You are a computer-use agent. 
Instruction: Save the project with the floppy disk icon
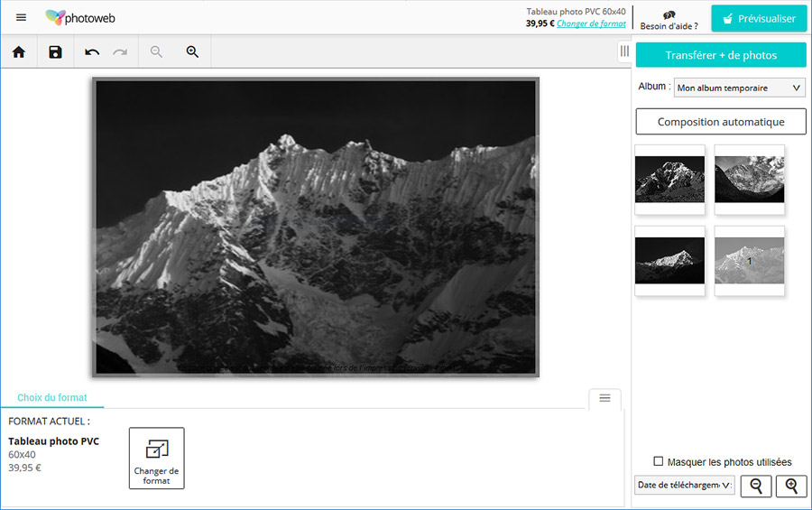pyautogui.click(x=55, y=51)
